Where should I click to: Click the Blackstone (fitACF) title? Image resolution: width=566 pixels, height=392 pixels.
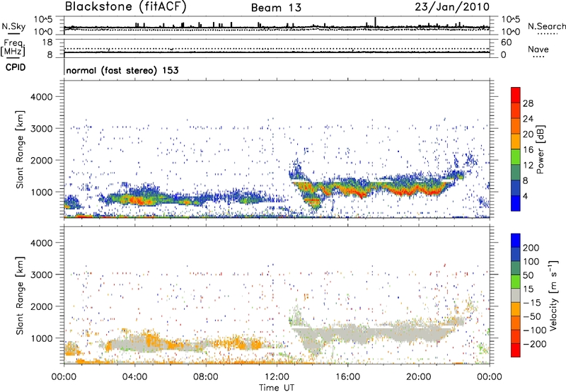pos(125,6)
